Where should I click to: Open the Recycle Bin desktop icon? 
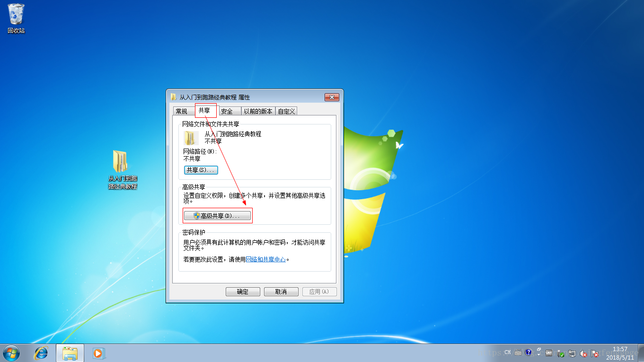(x=16, y=18)
